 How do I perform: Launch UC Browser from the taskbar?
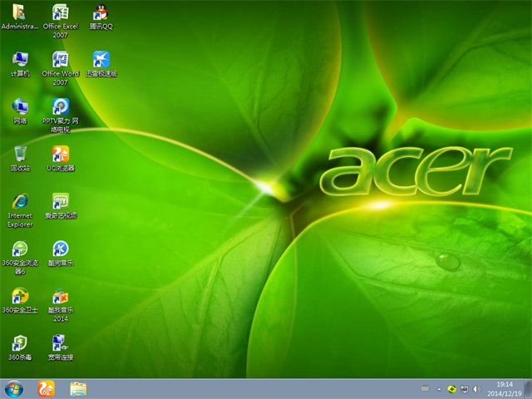tap(46, 388)
